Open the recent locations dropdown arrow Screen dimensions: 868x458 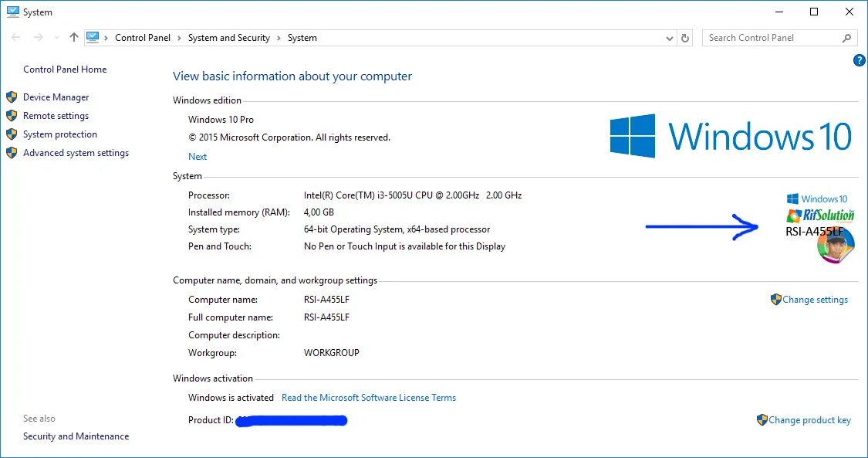[56, 38]
